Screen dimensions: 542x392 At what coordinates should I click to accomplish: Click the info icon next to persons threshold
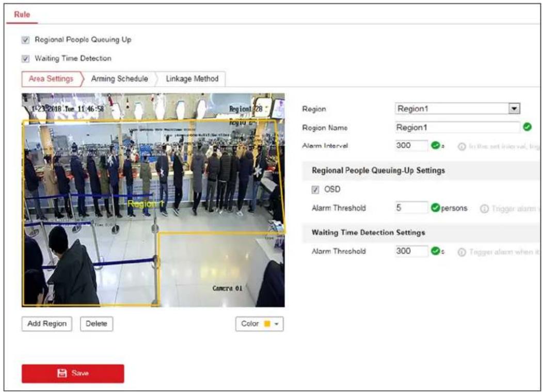[x=485, y=209]
